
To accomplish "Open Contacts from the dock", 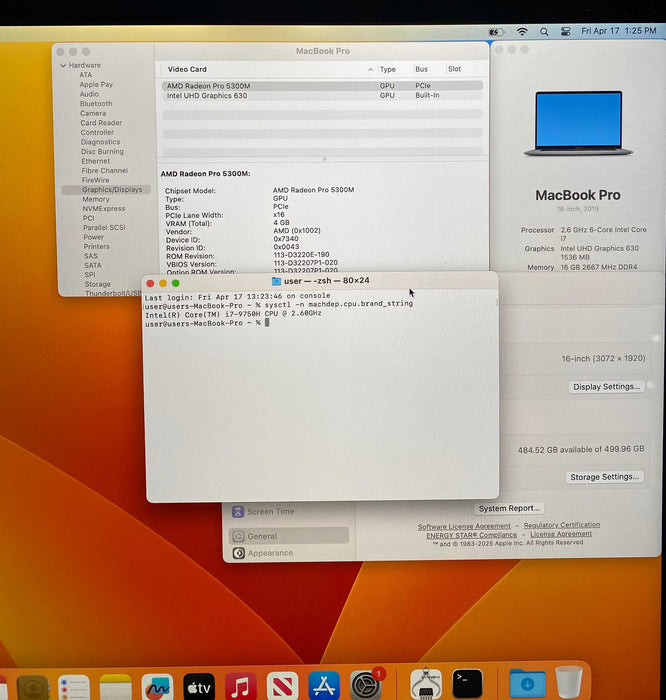I will pyautogui.click(x=32, y=688).
